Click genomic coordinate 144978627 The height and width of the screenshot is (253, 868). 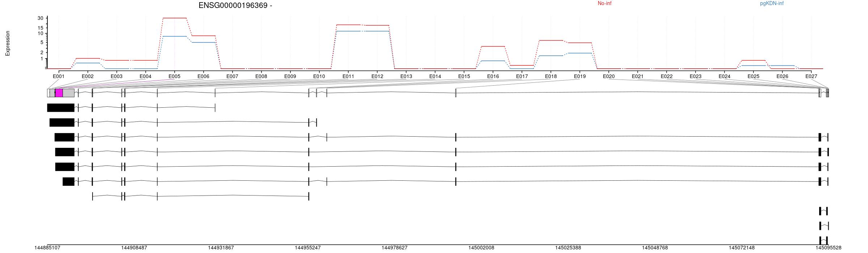[x=395, y=248]
